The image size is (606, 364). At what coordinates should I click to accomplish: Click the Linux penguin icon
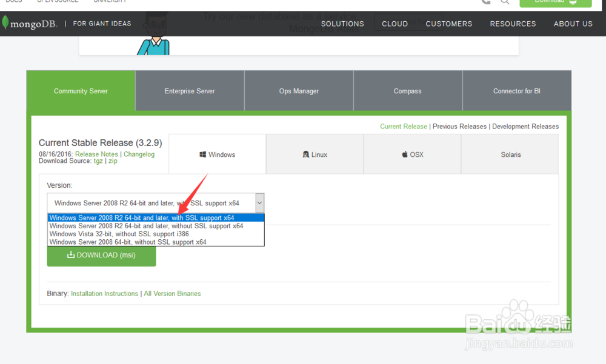(x=305, y=154)
